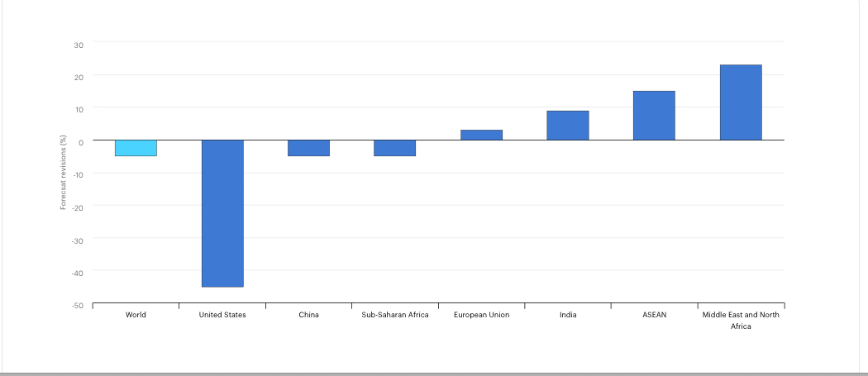Select the 'European Union' axis label
The image size is (868, 376).
(x=481, y=315)
